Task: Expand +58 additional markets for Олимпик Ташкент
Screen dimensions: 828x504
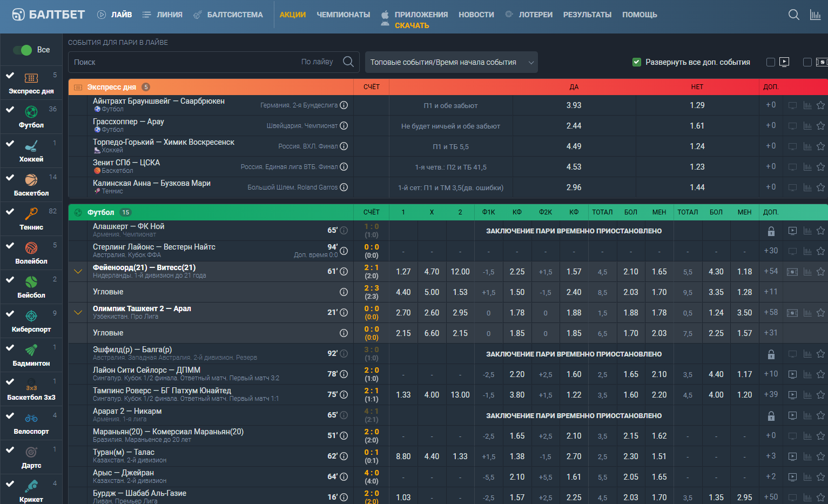Action: (771, 312)
